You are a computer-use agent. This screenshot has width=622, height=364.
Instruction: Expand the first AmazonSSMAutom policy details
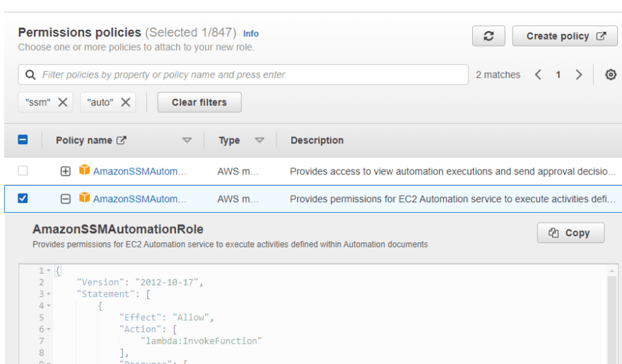click(66, 171)
